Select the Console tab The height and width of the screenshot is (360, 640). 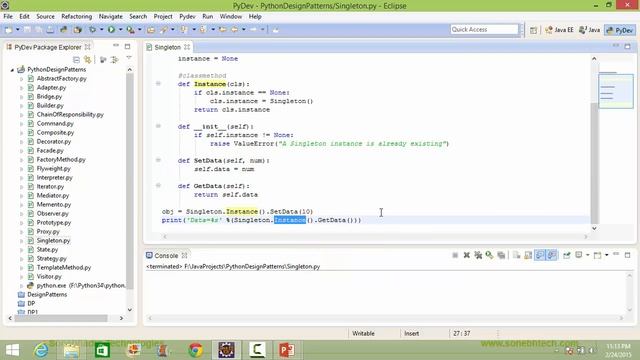point(166,256)
